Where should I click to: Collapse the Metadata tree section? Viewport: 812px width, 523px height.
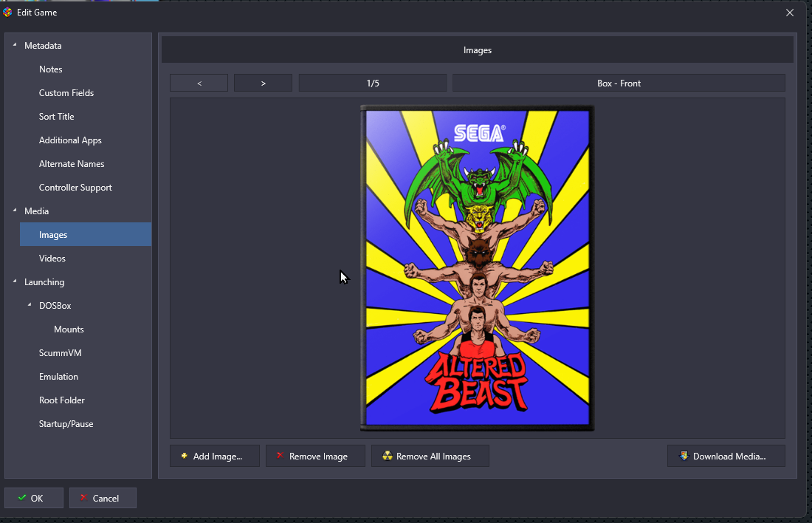[15, 45]
